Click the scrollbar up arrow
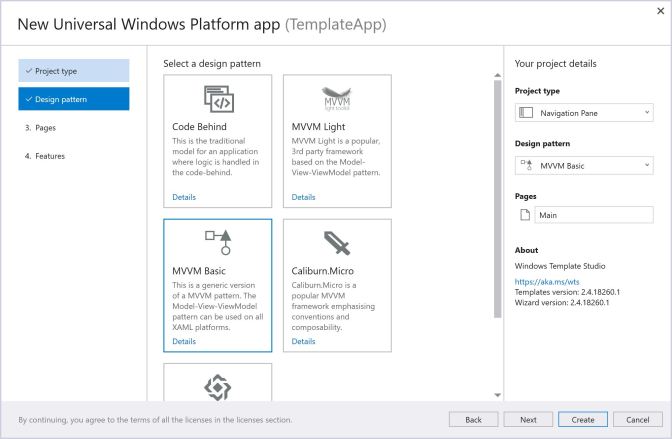 pyautogui.click(x=498, y=75)
